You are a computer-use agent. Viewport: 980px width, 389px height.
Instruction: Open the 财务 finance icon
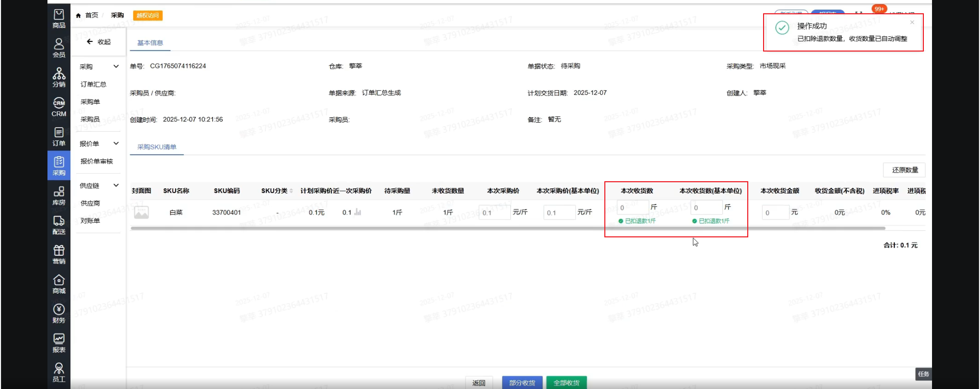click(59, 313)
